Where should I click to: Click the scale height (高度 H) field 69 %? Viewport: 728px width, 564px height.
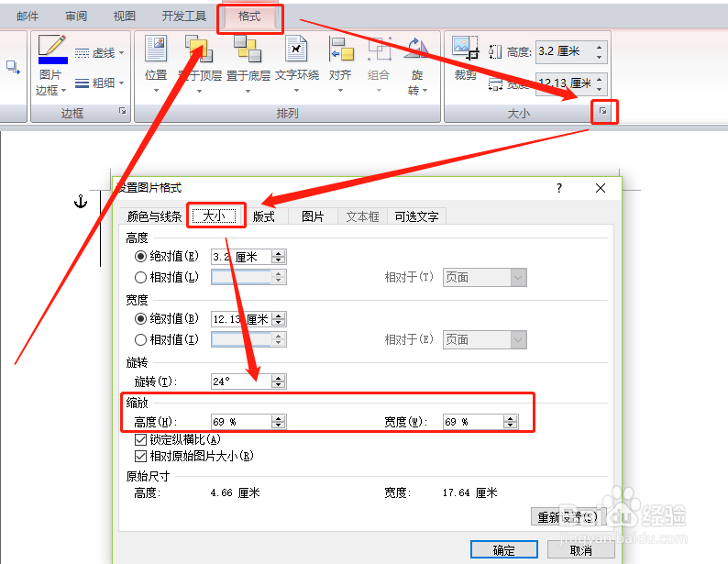pos(241,422)
